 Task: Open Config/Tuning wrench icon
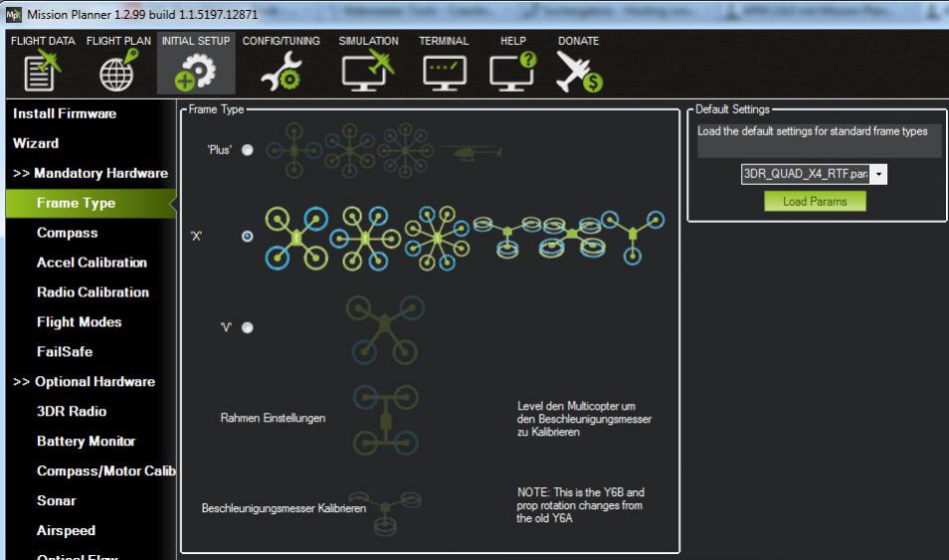click(x=282, y=72)
